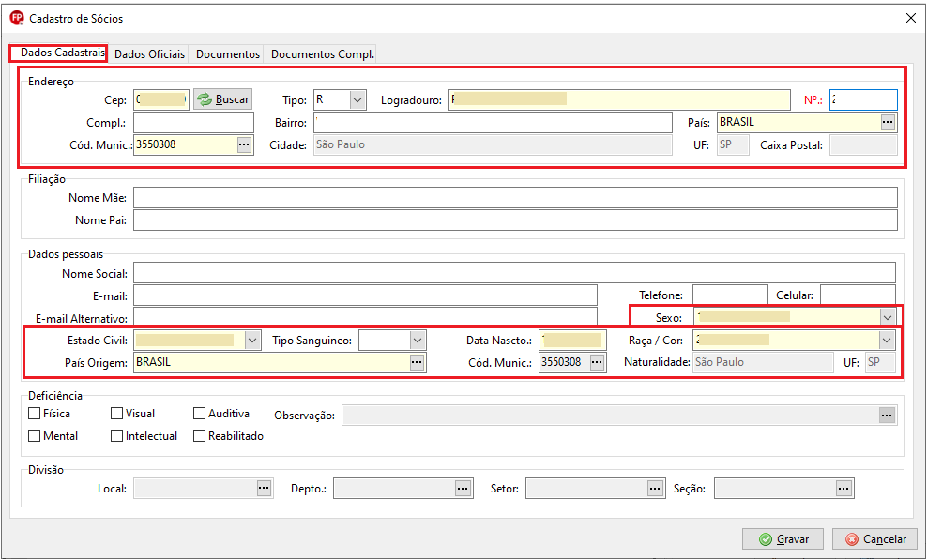Image resolution: width=927 pixels, height=560 pixels.
Task: Click the Nome Social input field
Action: click(x=514, y=273)
